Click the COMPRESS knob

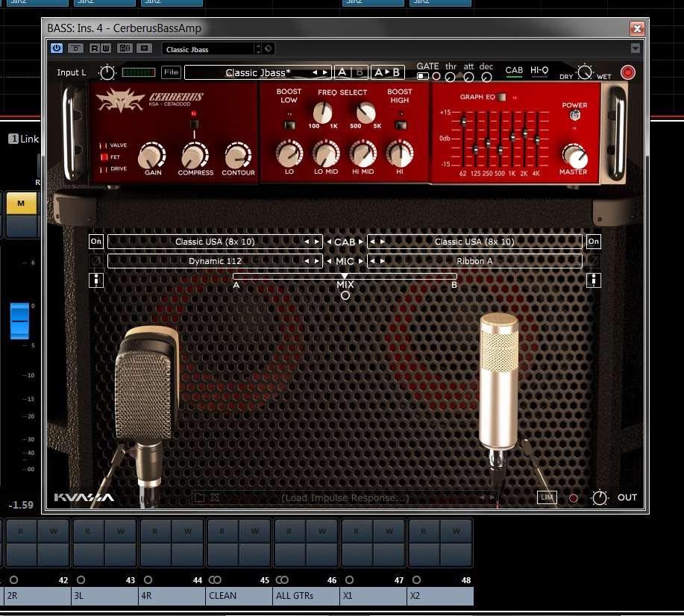(x=195, y=156)
